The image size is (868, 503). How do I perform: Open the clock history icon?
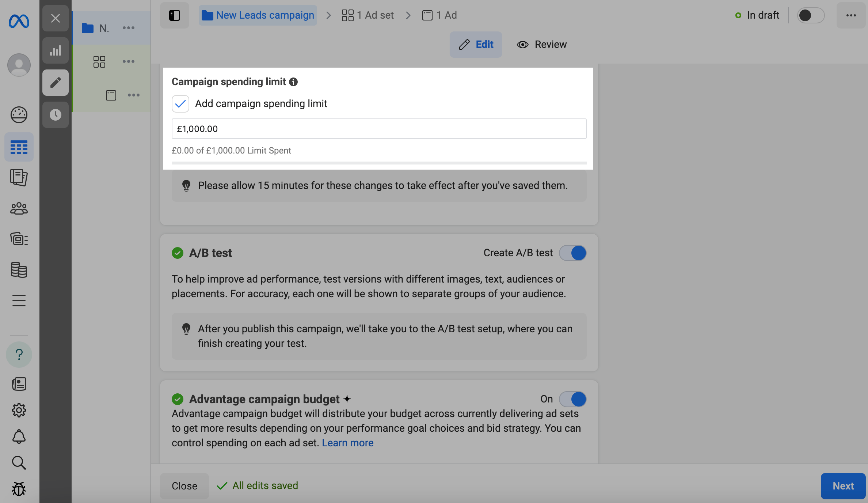(x=56, y=115)
